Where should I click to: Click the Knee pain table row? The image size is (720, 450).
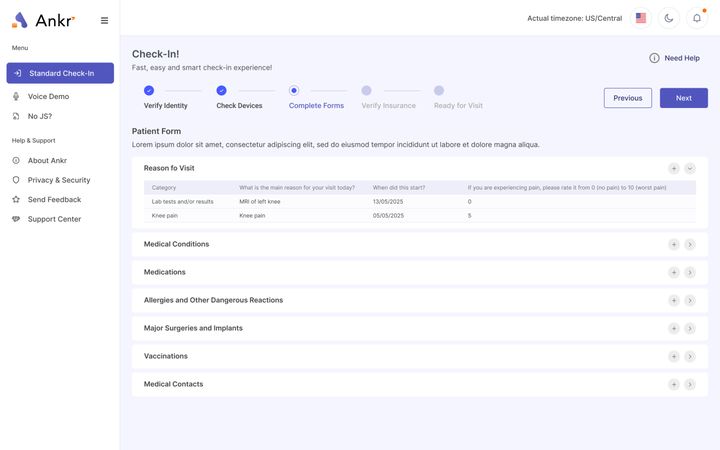tap(420, 215)
